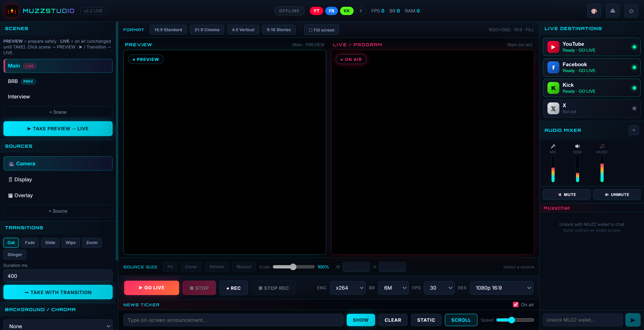Toggle Kick destination status dot
644x330 pixels.
click(634, 88)
